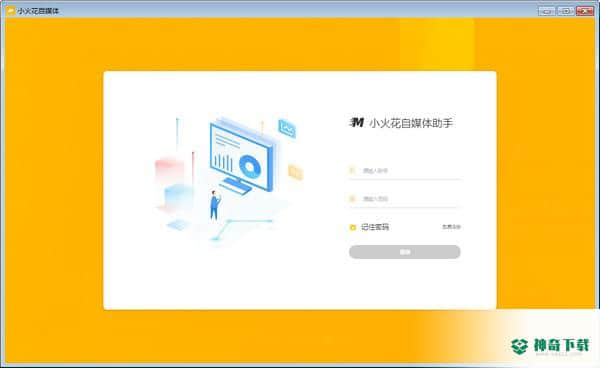Screen dimensions: 600x368
Task: Click the user icon in account field
Action: [x=352, y=170]
